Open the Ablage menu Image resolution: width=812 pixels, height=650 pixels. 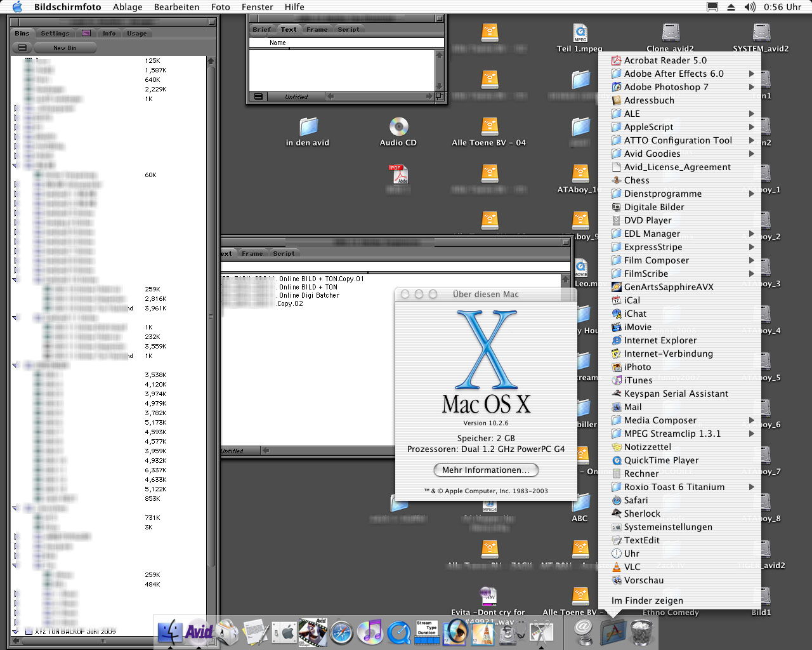[128, 7]
